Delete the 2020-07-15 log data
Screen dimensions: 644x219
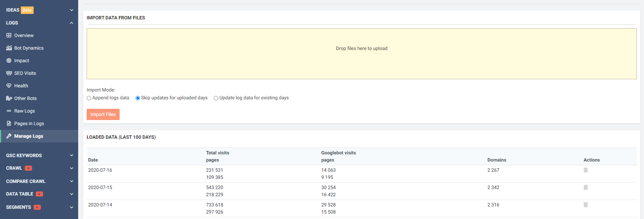pyautogui.click(x=586, y=187)
